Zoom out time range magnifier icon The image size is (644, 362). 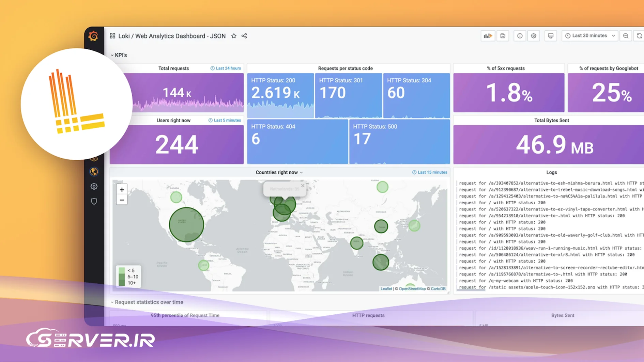[x=626, y=36]
